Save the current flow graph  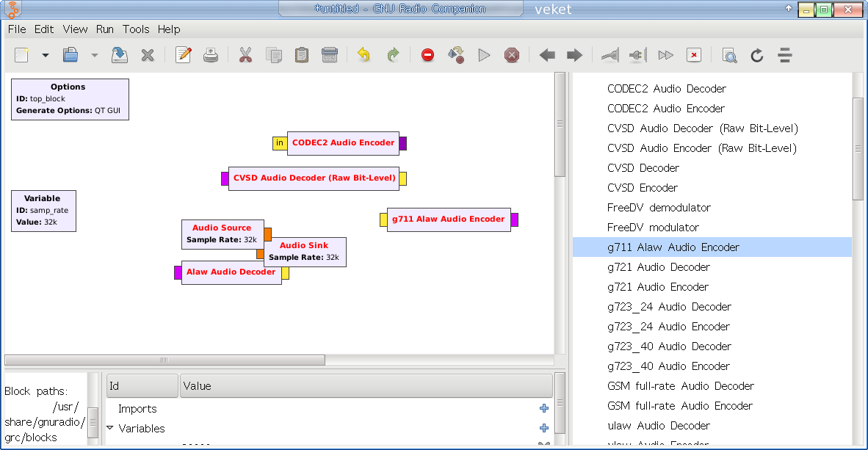(120, 55)
